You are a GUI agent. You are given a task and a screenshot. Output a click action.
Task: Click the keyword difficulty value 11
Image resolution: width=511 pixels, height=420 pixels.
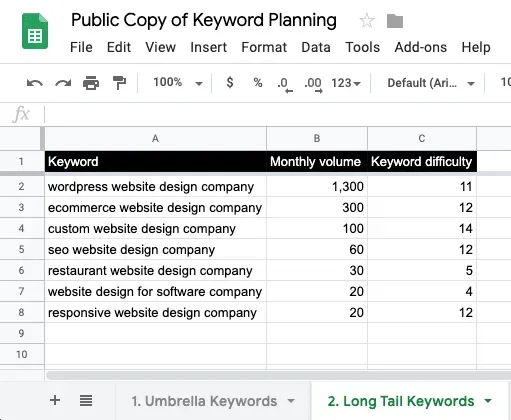(422, 186)
